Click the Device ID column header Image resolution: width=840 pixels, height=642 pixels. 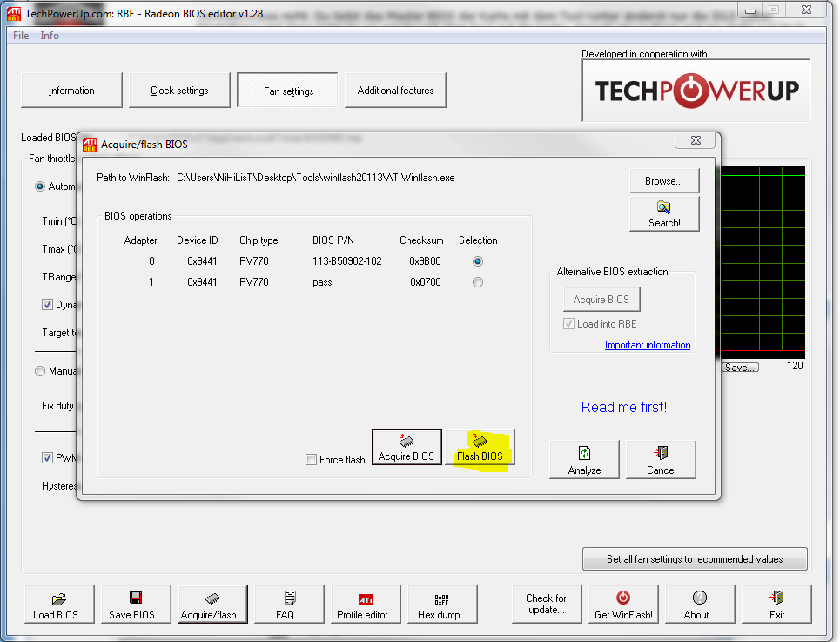click(x=197, y=240)
